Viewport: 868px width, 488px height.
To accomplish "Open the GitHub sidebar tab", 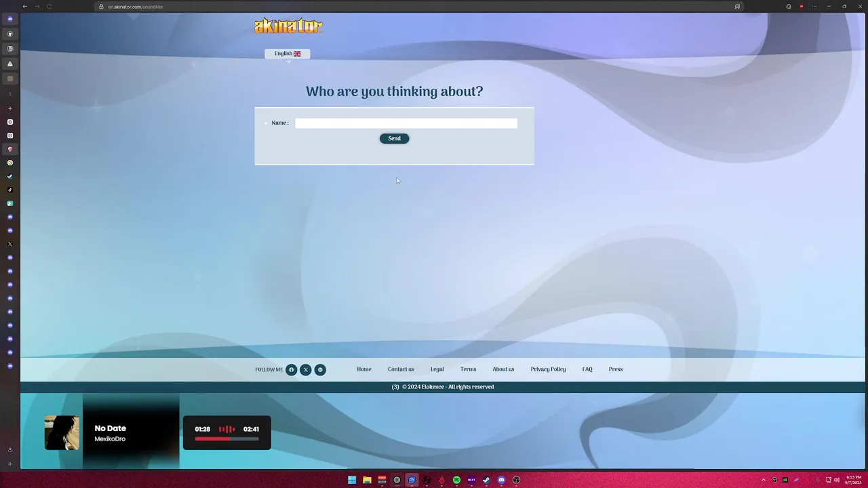I will [x=10, y=34].
